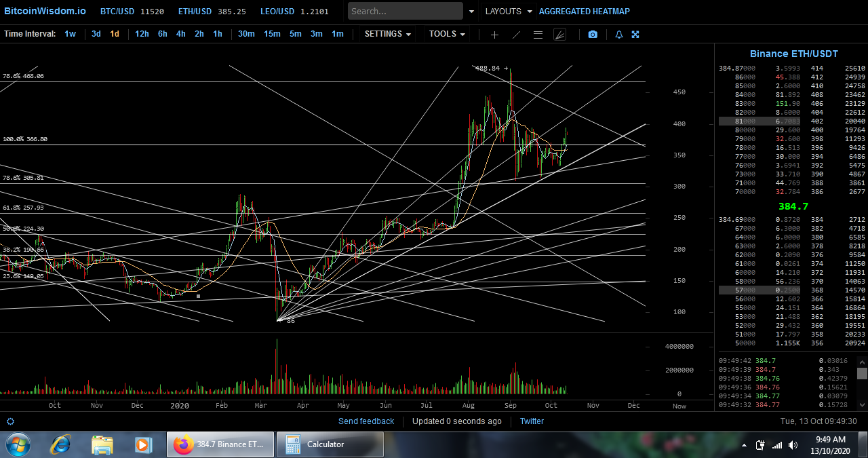Open the Twitter link
The height and width of the screenshot is (458, 868).
[532, 421]
